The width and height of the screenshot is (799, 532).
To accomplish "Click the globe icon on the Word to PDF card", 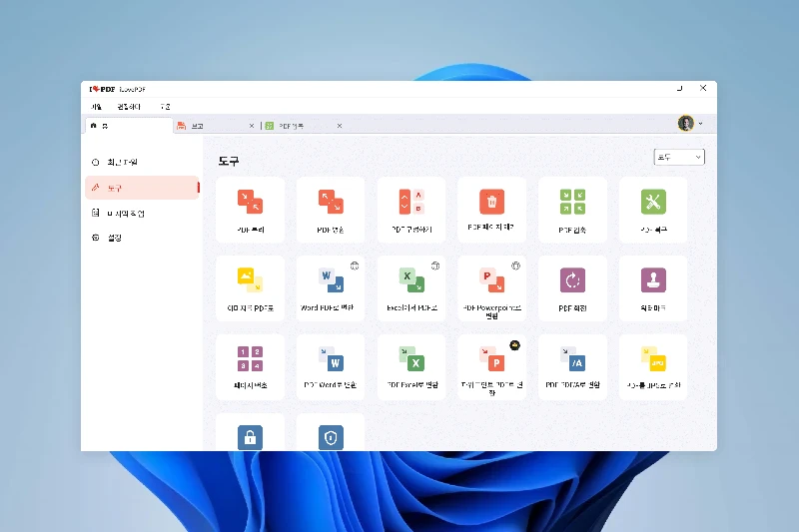I will click(355, 266).
